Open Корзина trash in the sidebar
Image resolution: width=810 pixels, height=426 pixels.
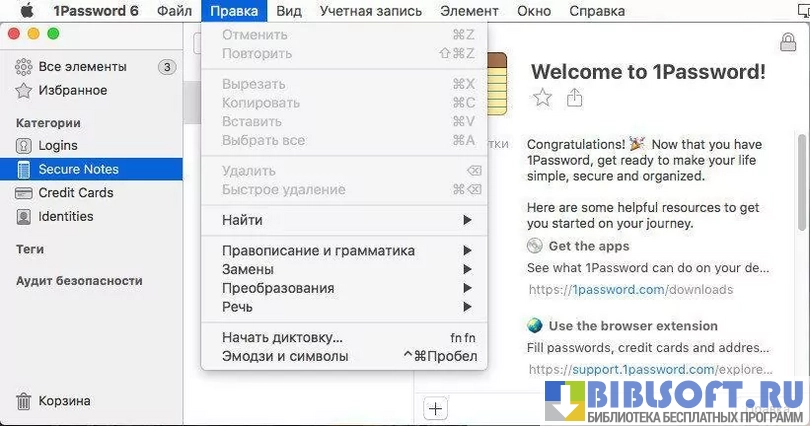(x=64, y=401)
